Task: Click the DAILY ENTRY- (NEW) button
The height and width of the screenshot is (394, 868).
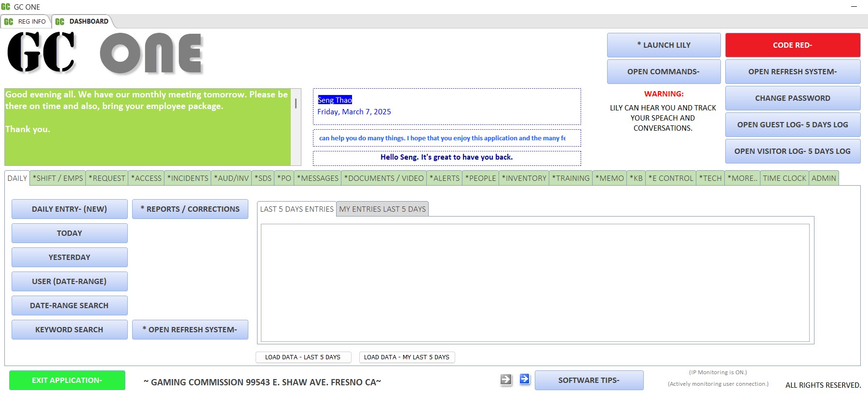Action: coord(69,209)
